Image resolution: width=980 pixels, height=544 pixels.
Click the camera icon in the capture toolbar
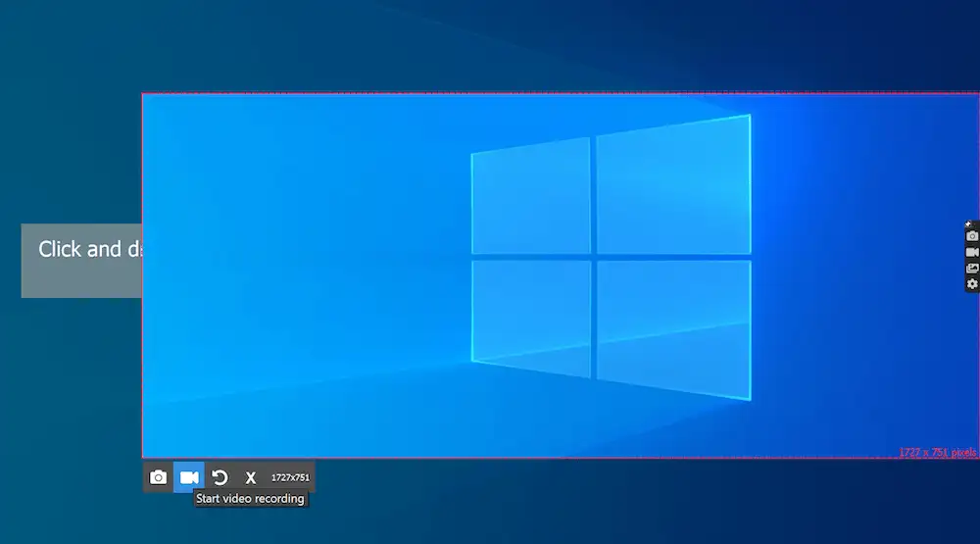158,477
